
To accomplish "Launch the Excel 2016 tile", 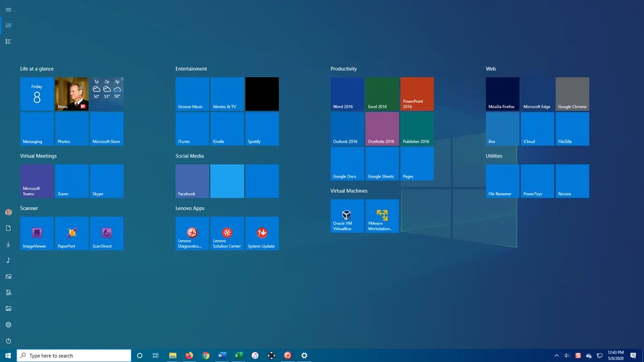I will [x=382, y=94].
